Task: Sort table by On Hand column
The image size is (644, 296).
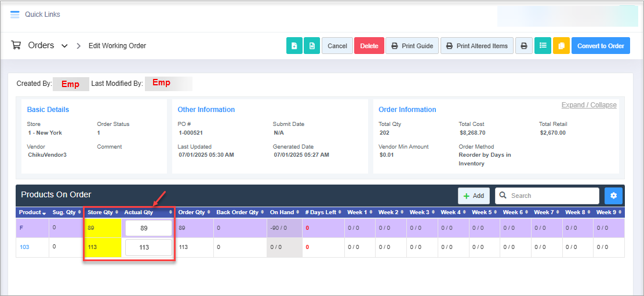Action: [285, 212]
